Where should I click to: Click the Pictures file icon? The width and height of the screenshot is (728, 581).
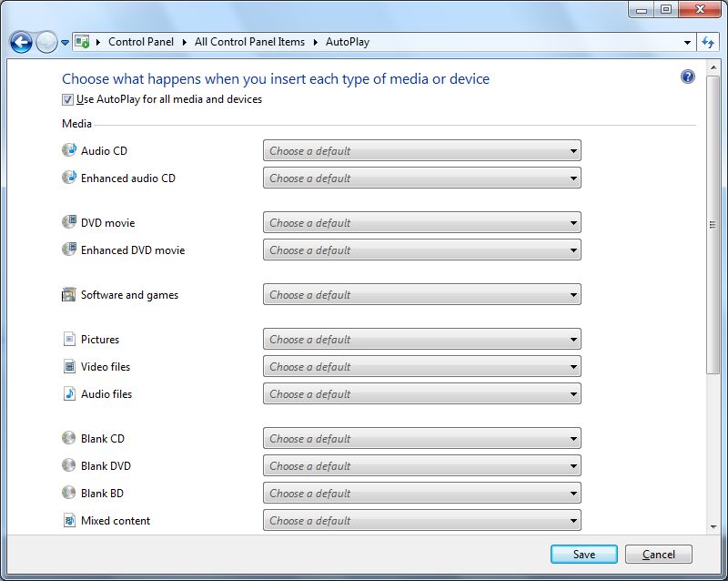pos(69,339)
